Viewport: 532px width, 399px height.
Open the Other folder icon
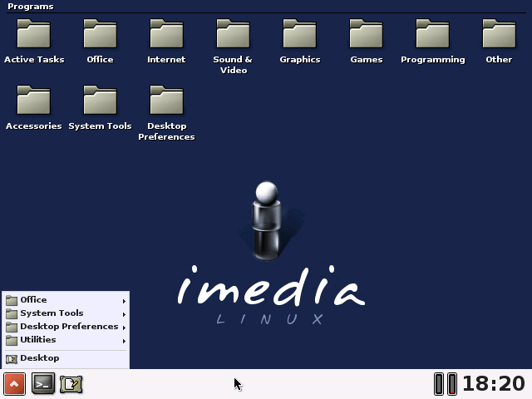click(x=499, y=35)
